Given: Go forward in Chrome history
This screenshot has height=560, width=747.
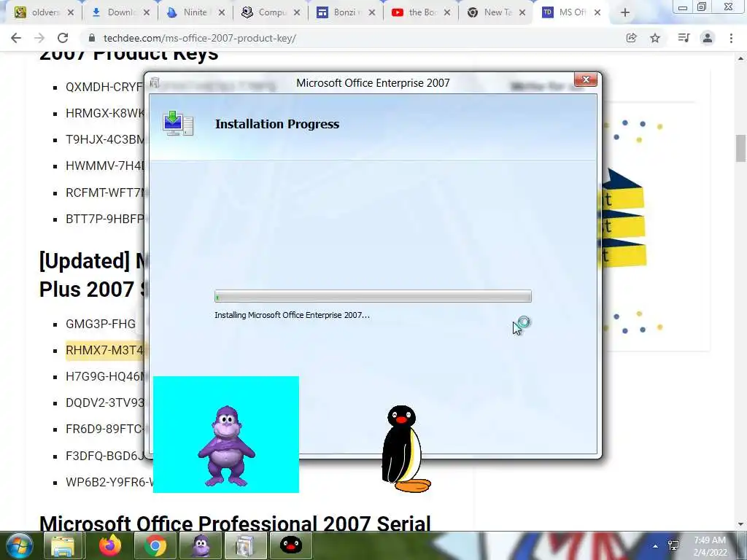Looking at the screenshot, I should [x=39, y=38].
